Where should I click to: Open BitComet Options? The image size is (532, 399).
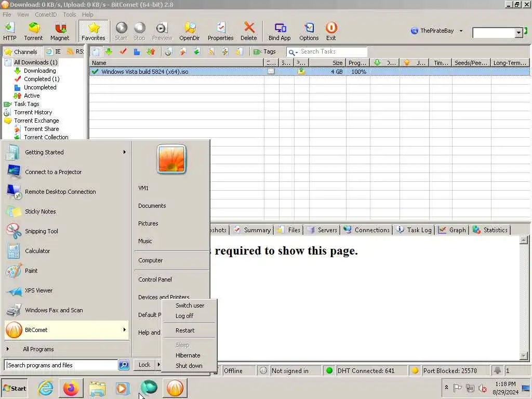tap(309, 31)
